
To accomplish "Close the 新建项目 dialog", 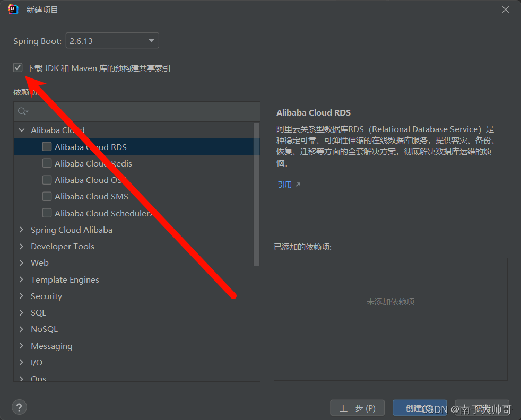I will [506, 10].
